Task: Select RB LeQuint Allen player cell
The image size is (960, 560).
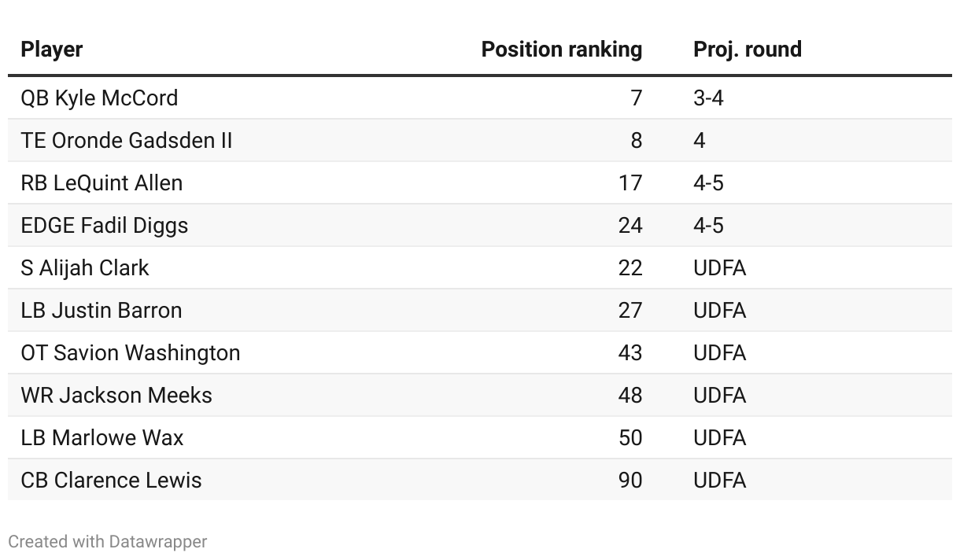Action: pyautogui.click(x=102, y=183)
